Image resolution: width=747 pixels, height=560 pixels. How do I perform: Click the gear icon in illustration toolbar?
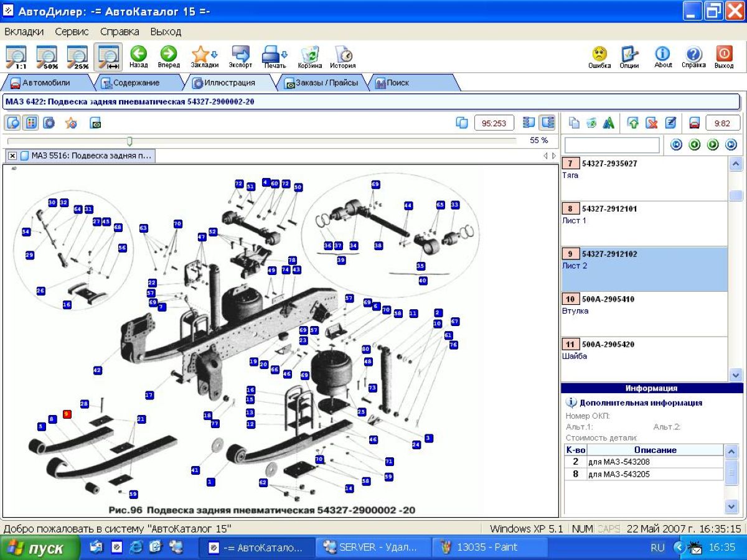pyautogui.click(x=49, y=123)
